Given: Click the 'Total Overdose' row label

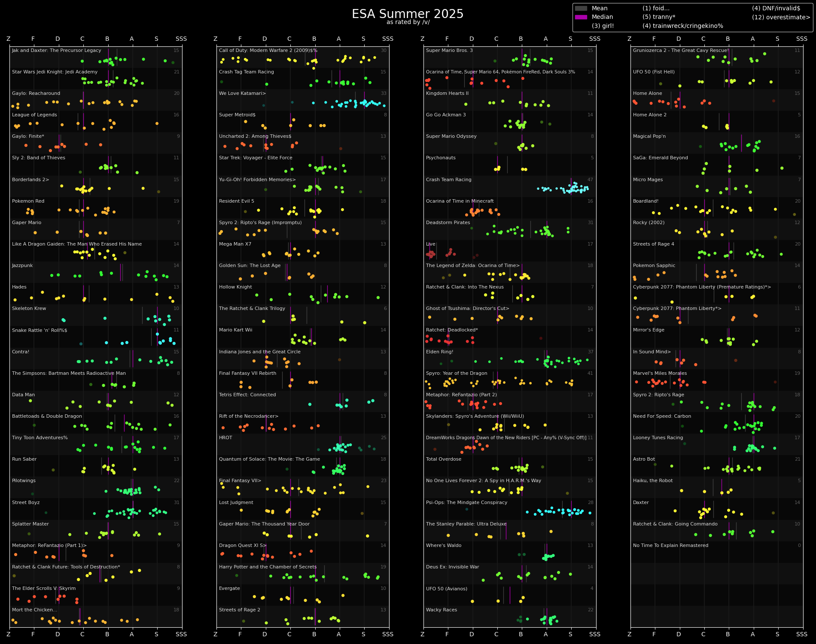Looking at the screenshot, I should [x=444, y=459].
